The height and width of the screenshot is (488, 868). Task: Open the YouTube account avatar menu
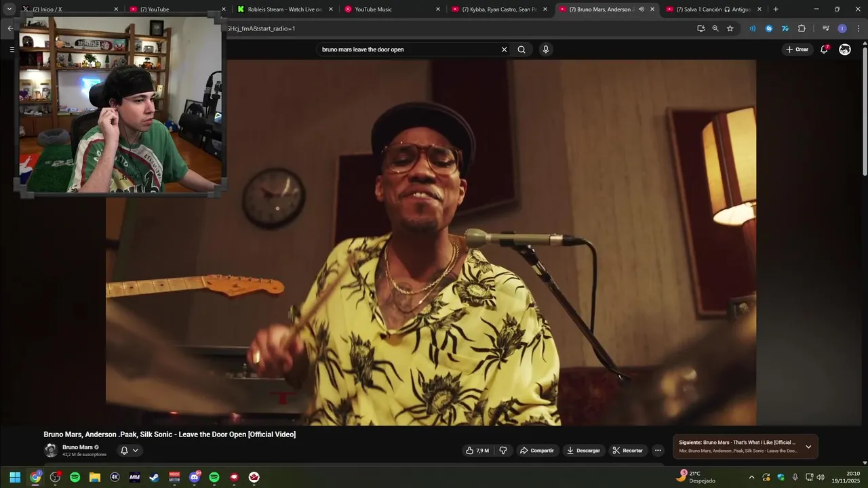pyautogui.click(x=845, y=49)
